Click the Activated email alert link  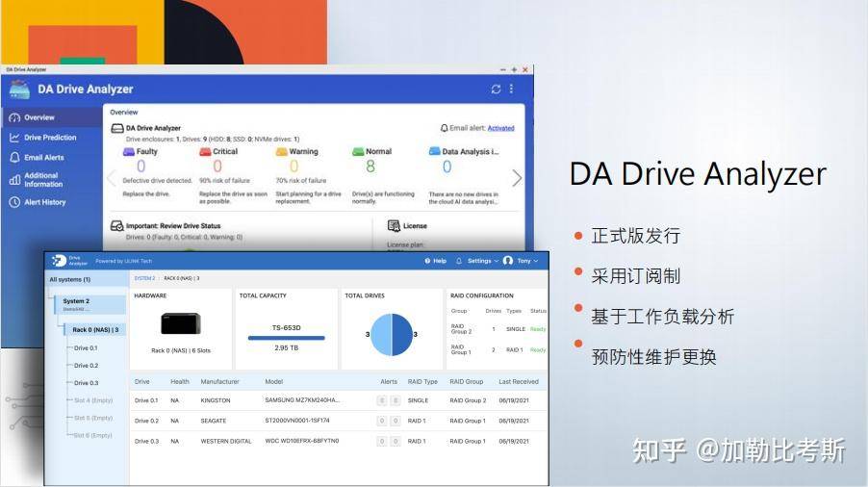point(500,128)
